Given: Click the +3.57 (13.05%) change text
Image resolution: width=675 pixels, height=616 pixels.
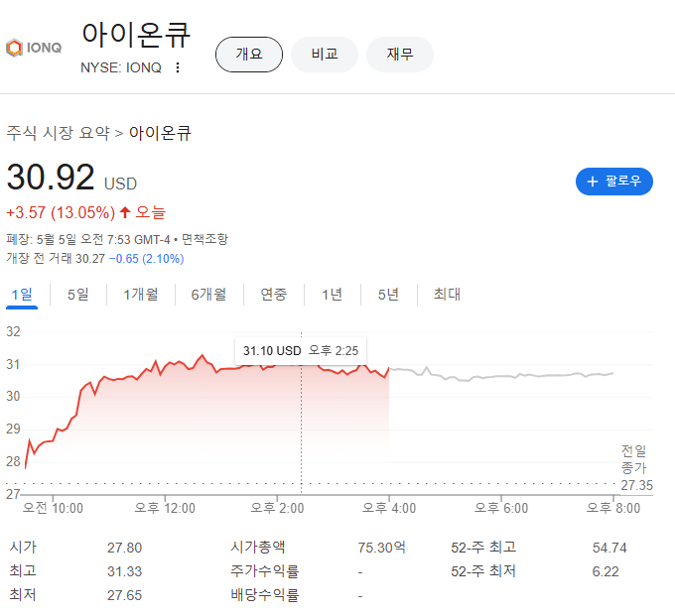Looking at the screenshot, I should (61, 212).
